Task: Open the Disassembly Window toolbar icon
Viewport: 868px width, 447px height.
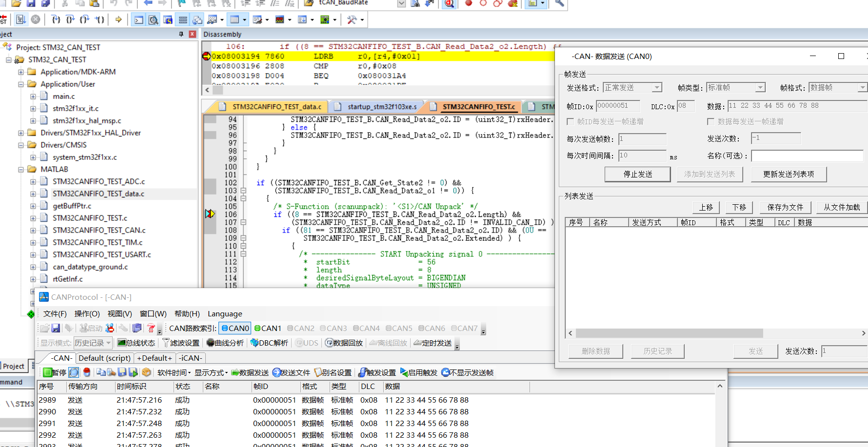Action: coord(153,19)
